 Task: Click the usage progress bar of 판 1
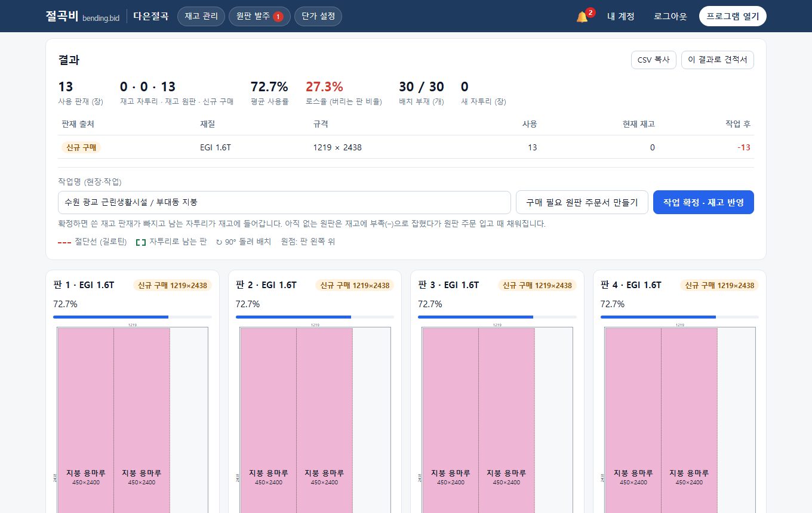point(133,317)
